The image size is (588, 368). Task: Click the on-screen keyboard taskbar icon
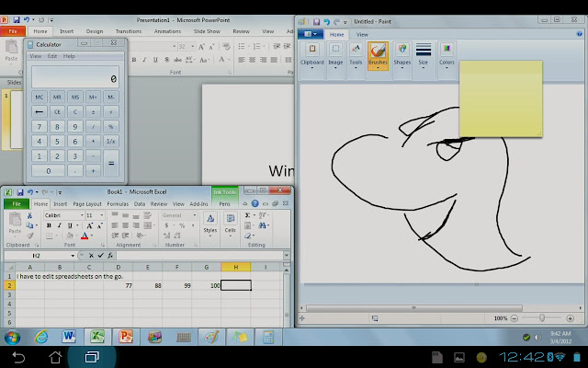[184, 337]
